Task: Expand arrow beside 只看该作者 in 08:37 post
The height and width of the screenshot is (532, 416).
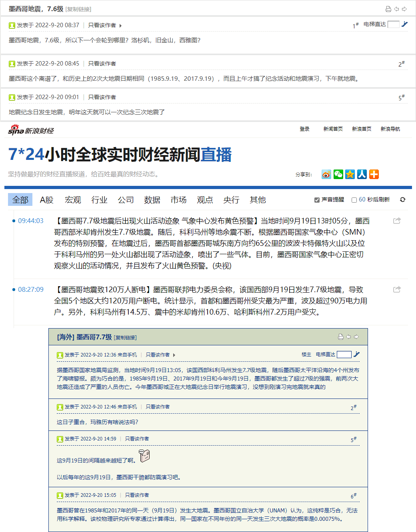Action: pyautogui.click(x=120, y=26)
